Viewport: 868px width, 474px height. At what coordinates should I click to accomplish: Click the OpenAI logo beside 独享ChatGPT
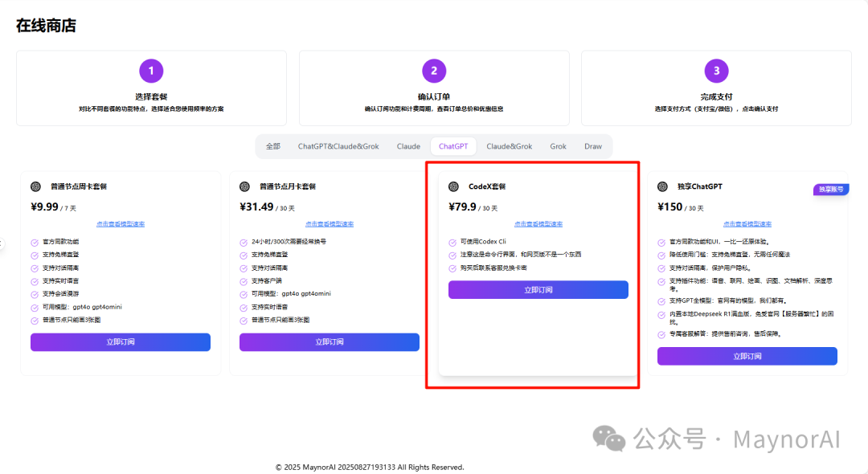click(x=662, y=186)
